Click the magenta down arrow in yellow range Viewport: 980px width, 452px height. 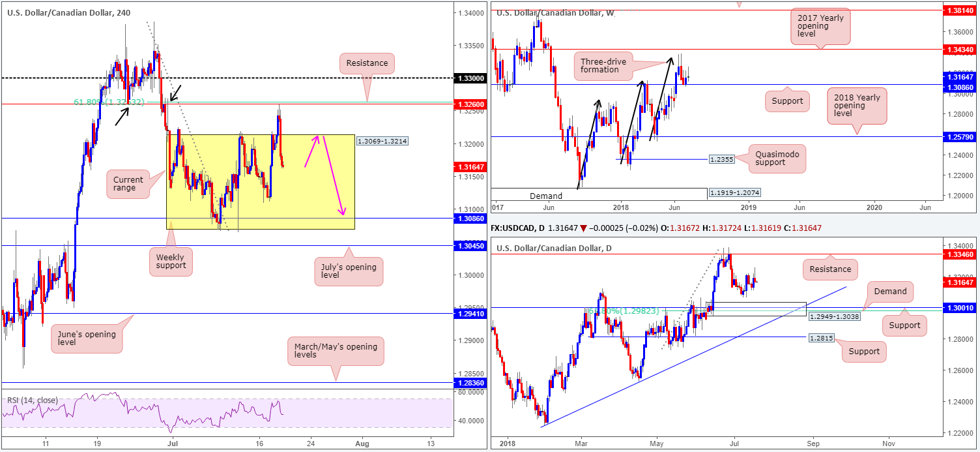332,175
